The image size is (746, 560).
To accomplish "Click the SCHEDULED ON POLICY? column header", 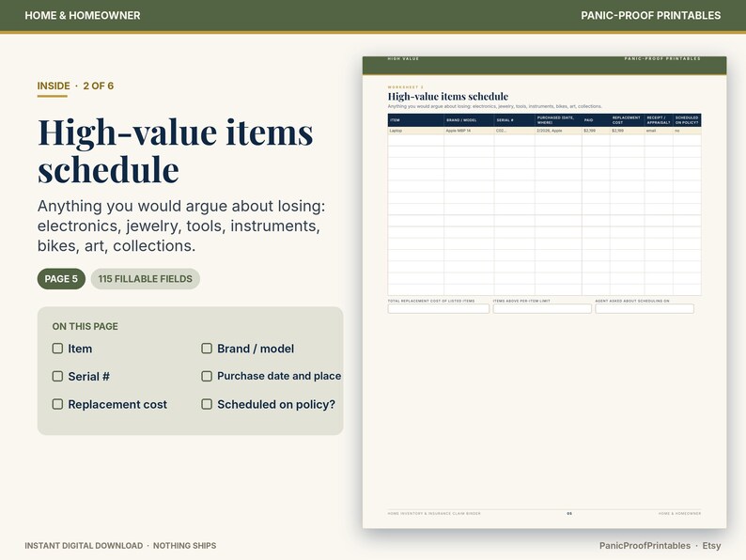I will point(687,120).
